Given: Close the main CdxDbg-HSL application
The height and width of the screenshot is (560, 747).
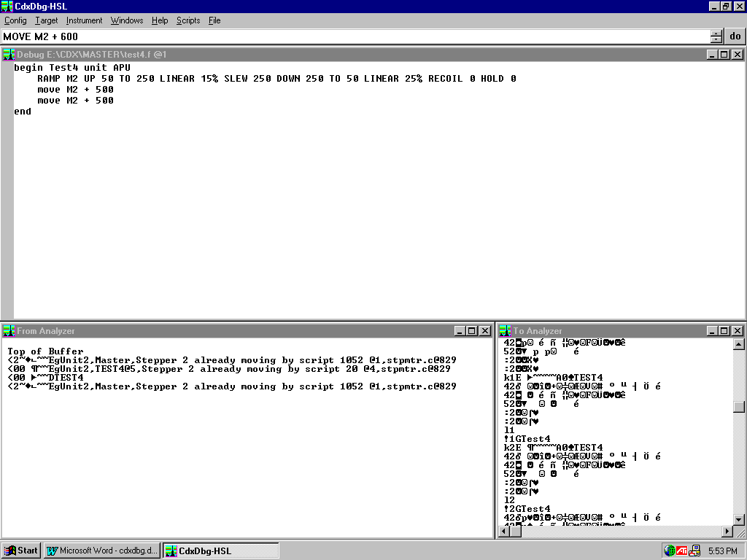Looking at the screenshot, I should pos(739,6).
